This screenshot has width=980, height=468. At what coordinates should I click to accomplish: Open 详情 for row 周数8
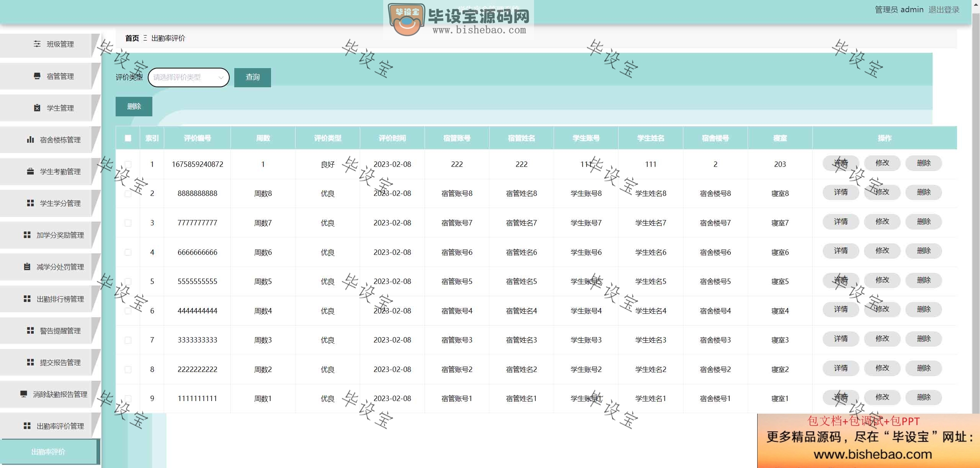841,192
